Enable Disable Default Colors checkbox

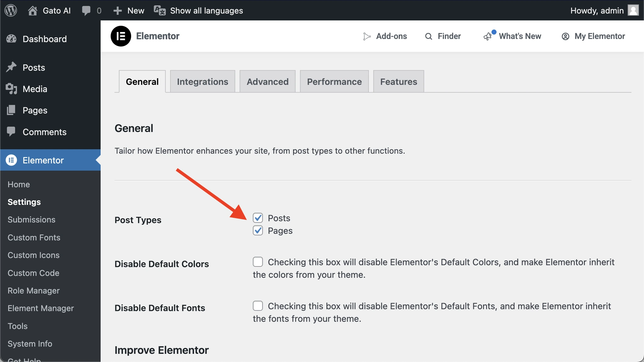click(x=258, y=262)
